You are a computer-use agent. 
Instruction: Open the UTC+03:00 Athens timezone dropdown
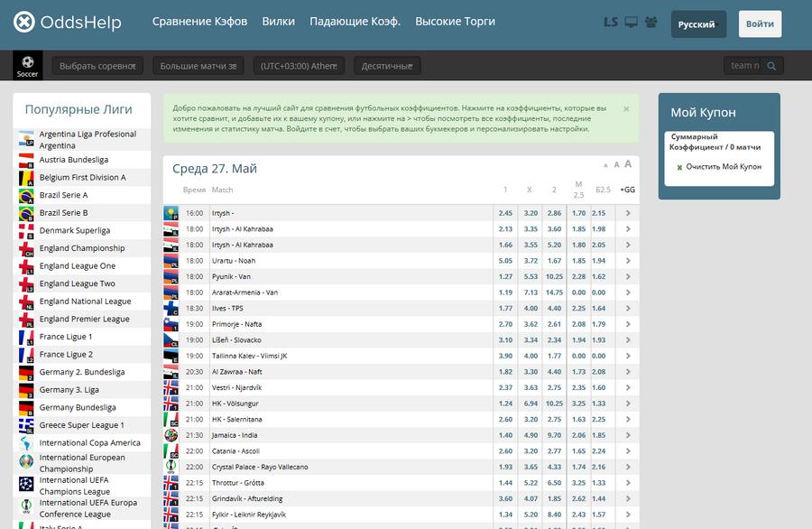tap(299, 66)
